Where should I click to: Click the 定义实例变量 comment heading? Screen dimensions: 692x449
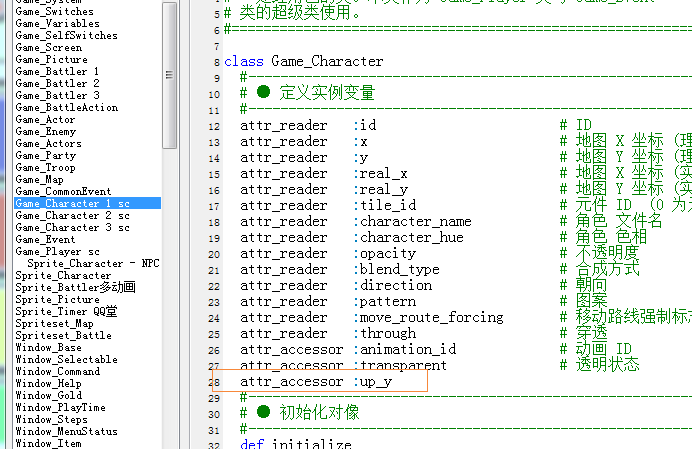pos(327,93)
